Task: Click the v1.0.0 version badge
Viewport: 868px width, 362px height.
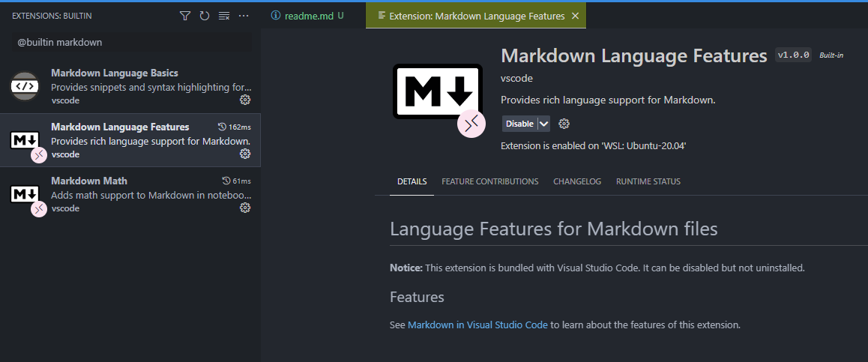Action: [793, 55]
